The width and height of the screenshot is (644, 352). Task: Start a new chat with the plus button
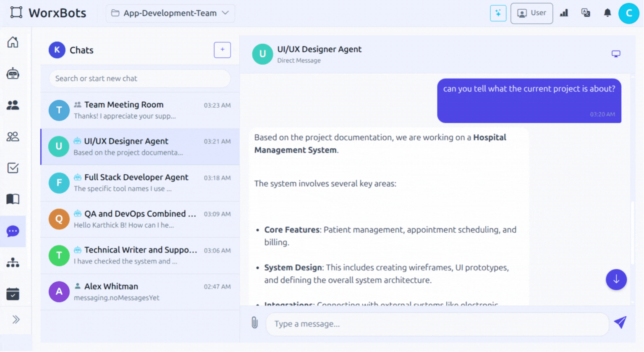222,50
